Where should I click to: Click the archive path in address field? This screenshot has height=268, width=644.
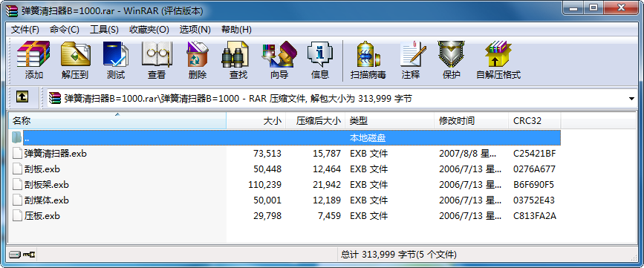pyautogui.click(x=238, y=99)
